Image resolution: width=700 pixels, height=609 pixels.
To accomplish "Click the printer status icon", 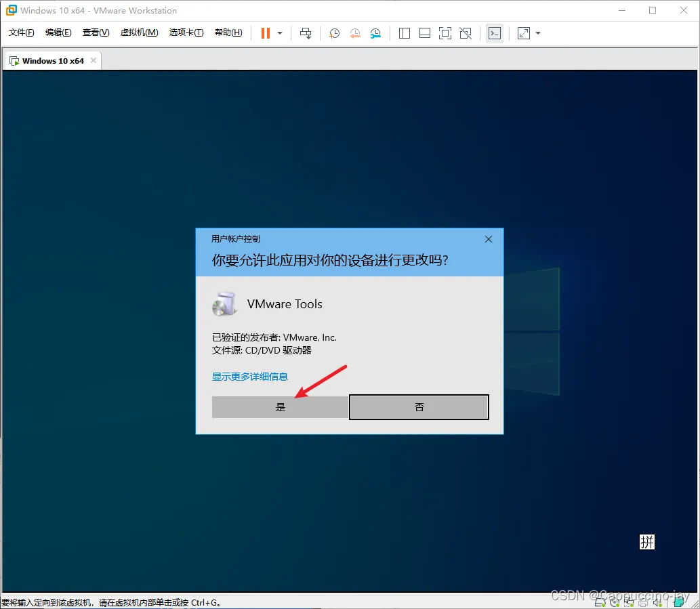I will [643, 603].
